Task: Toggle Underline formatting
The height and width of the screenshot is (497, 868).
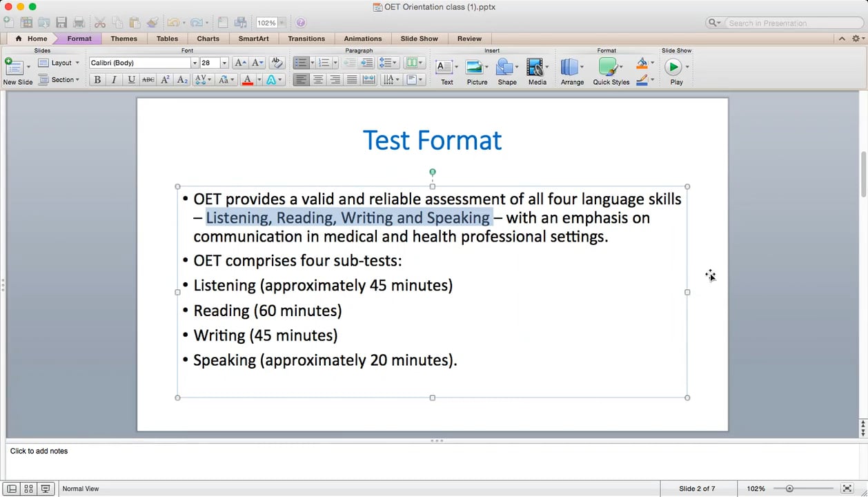Action: 131,80
